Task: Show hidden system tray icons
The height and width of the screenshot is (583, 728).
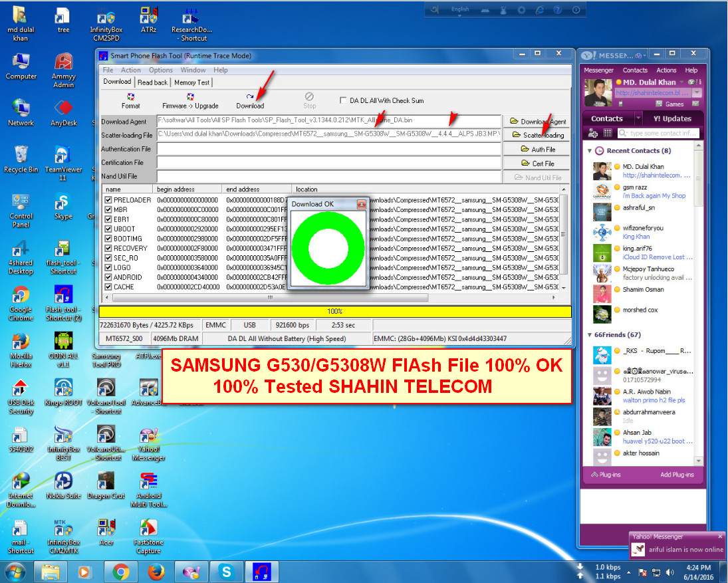Action: pos(629,572)
